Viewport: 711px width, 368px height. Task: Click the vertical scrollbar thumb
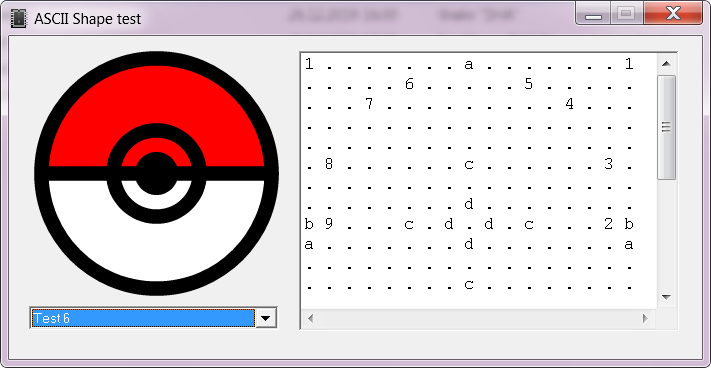(x=666, y=127)
